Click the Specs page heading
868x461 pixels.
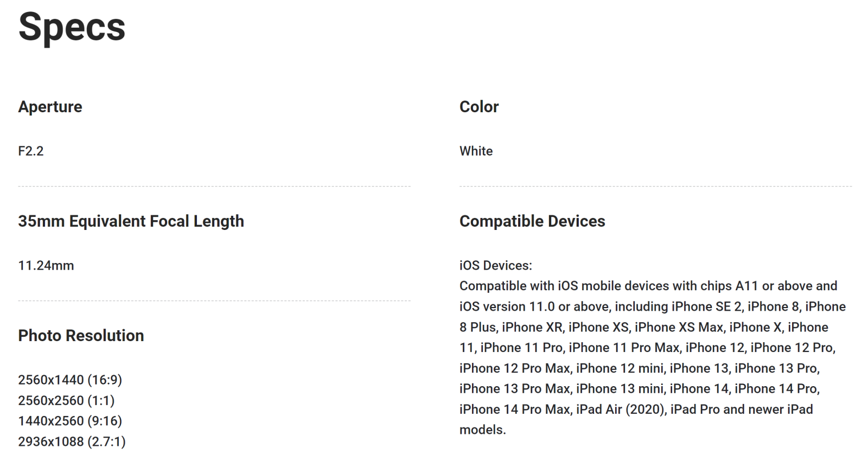(x=72, y=27)
